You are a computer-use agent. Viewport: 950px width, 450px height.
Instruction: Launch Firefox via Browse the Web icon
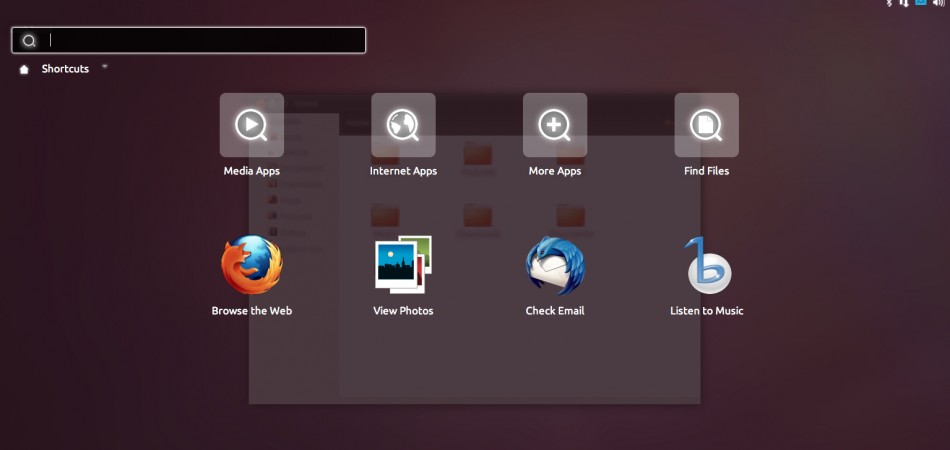point(251,265)
